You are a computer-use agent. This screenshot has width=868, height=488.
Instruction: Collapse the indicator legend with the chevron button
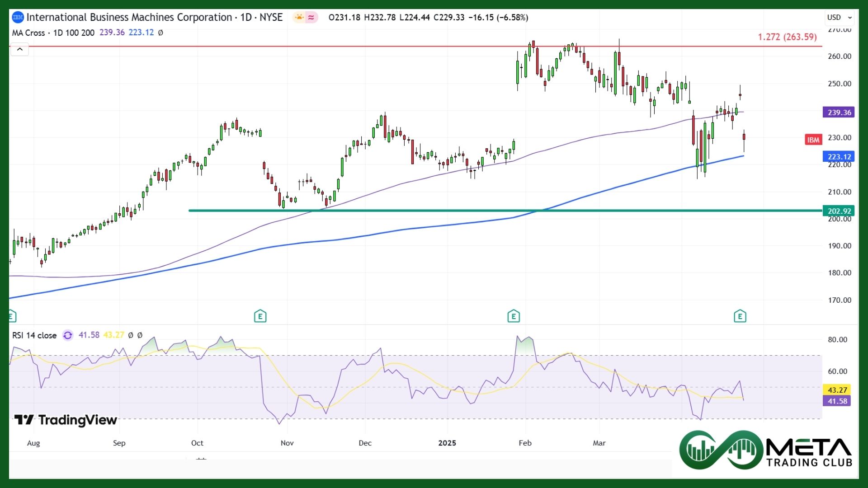coord(20,49)
